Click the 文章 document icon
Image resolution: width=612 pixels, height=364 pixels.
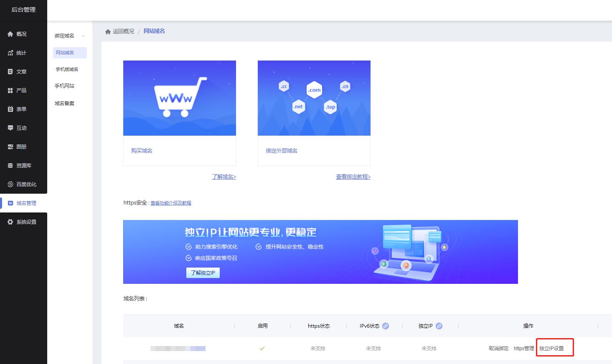point(10,72)
